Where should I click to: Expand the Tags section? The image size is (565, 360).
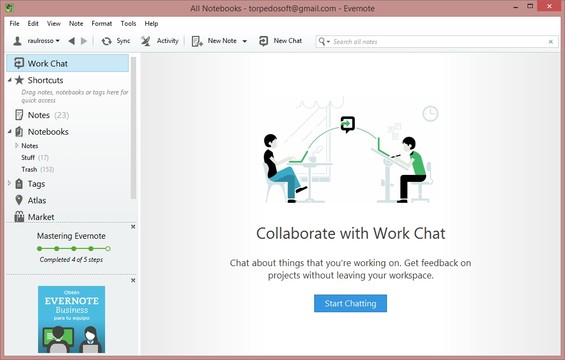9,183
